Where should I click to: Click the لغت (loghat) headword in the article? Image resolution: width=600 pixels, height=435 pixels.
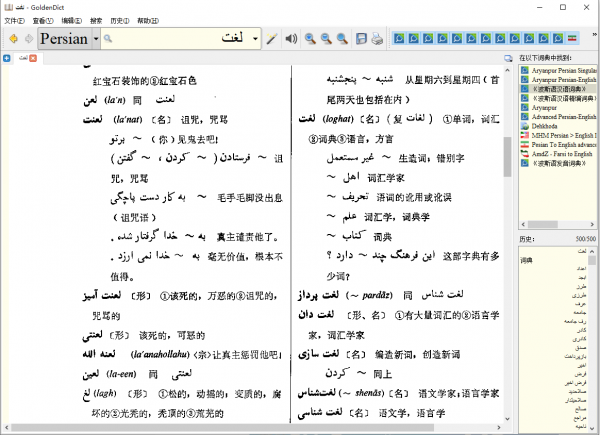point(307,119)
